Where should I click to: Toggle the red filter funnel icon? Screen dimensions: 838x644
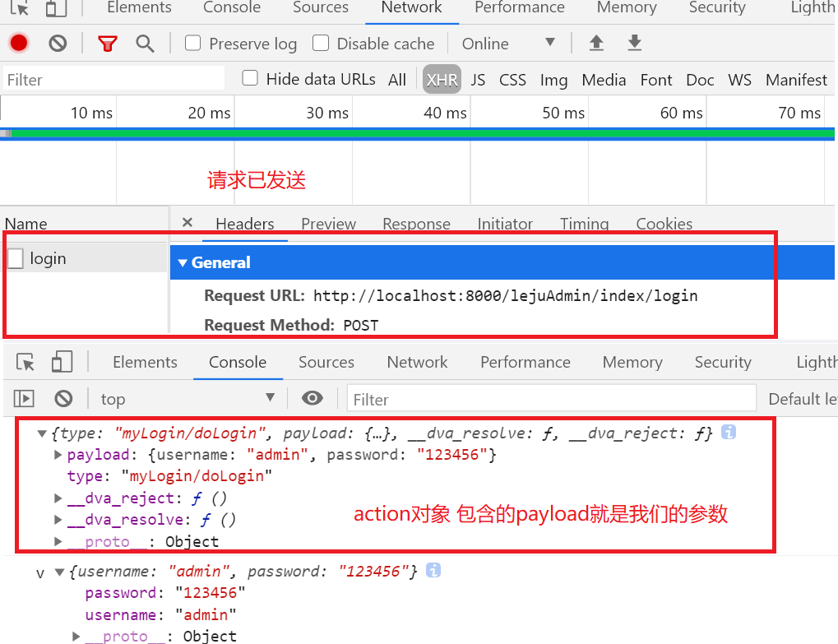tap(108, 44)
